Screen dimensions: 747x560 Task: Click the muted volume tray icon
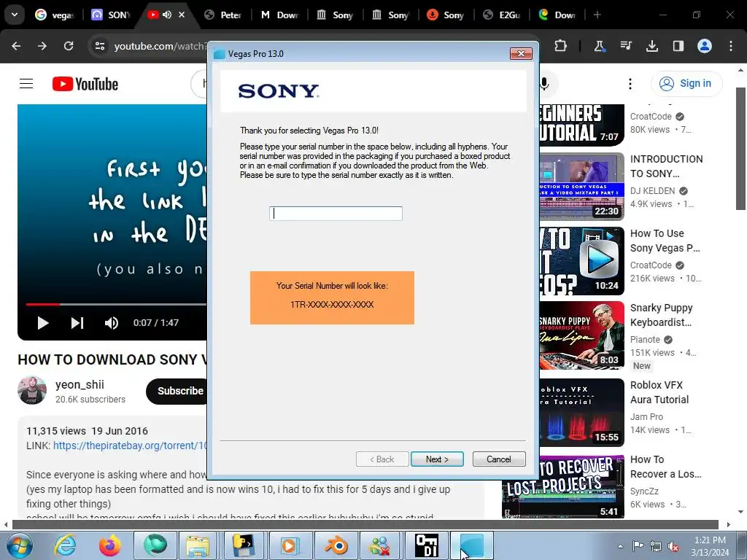pyautogui.click(x=673, y=546)
